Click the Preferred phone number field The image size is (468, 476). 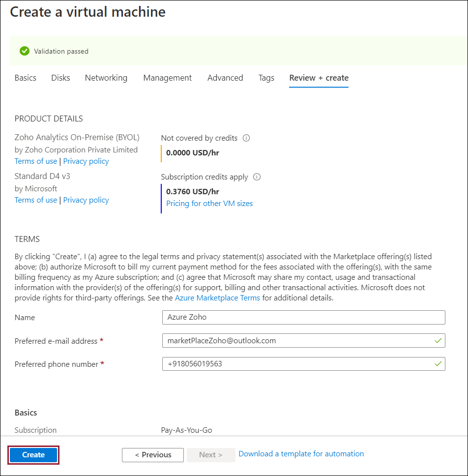click(297, 364)
